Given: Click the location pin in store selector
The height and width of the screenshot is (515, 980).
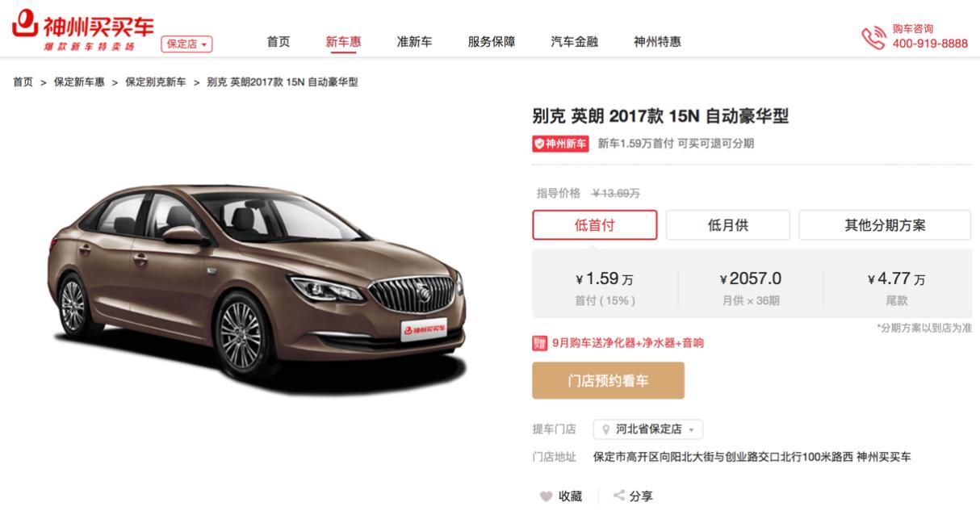Looking at the screenshot, I should tap(606, 429).
